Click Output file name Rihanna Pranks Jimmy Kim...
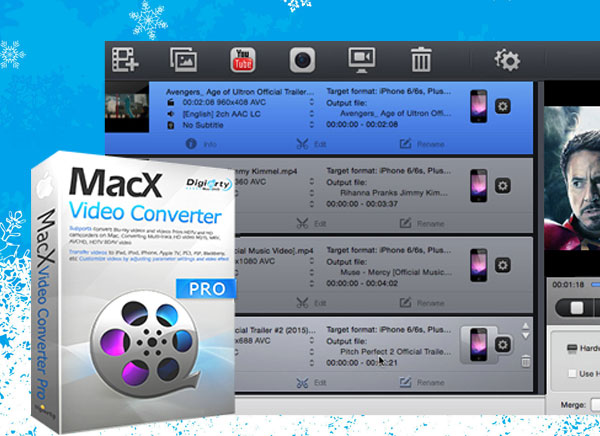This screenshot has width=600, height=436. 394,193
